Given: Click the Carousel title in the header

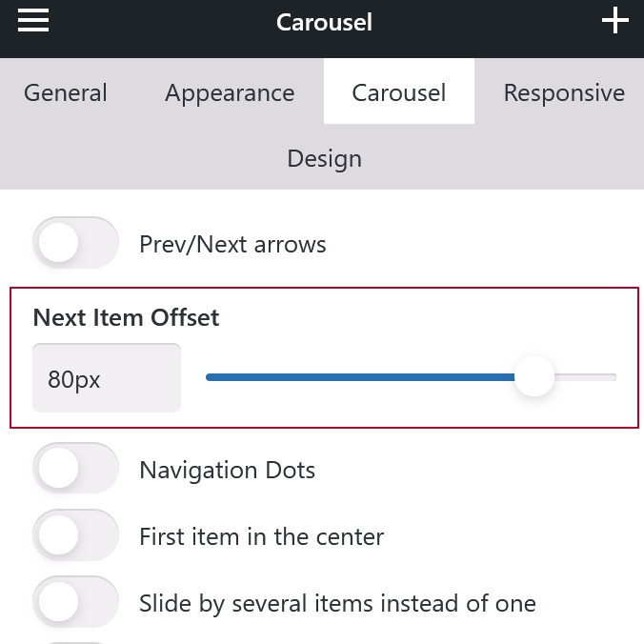Looking at the screenshot, I should tap(324, 21).
